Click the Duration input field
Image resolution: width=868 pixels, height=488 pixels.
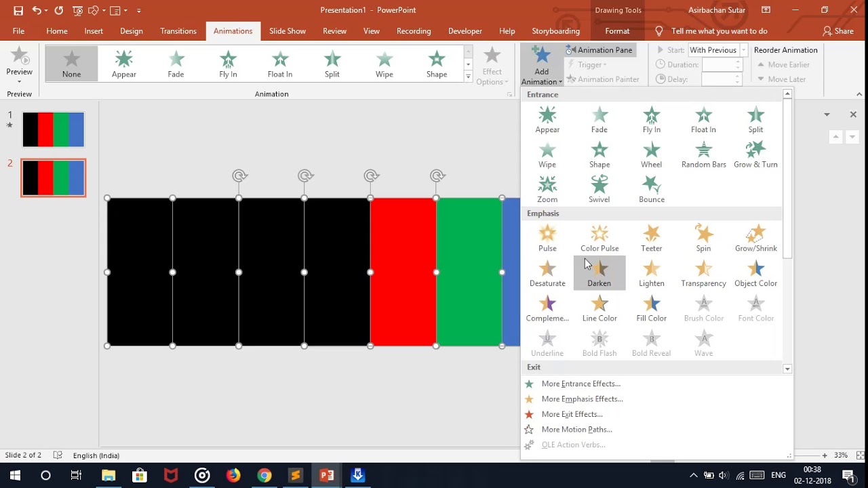point(717,64)
